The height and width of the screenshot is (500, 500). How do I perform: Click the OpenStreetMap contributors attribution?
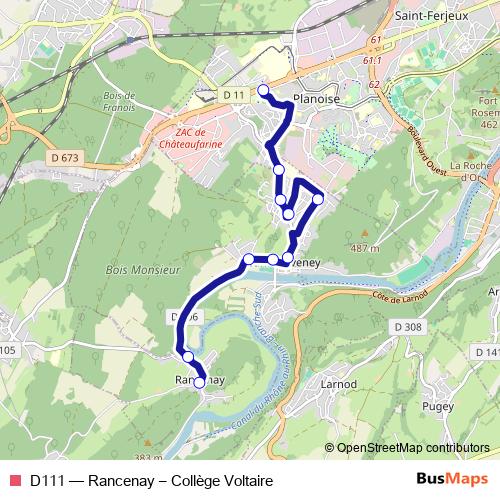click(407, 448)
